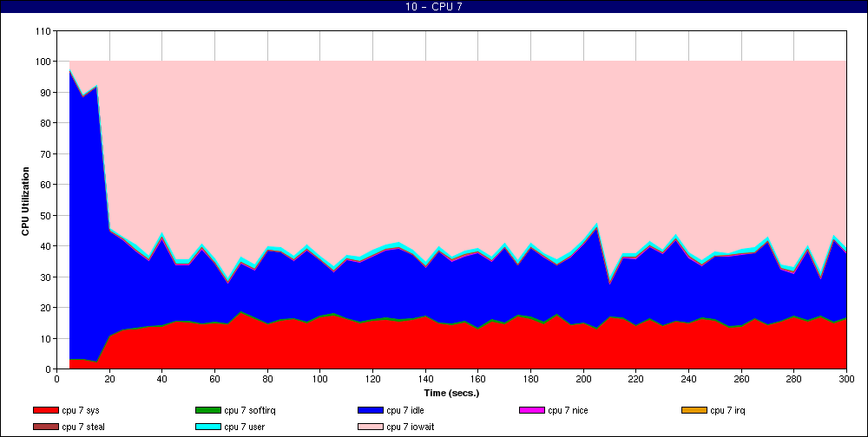The image size is (868, 437).
Task: Click the x-axis tick label 160
Action: coord(477,379)
